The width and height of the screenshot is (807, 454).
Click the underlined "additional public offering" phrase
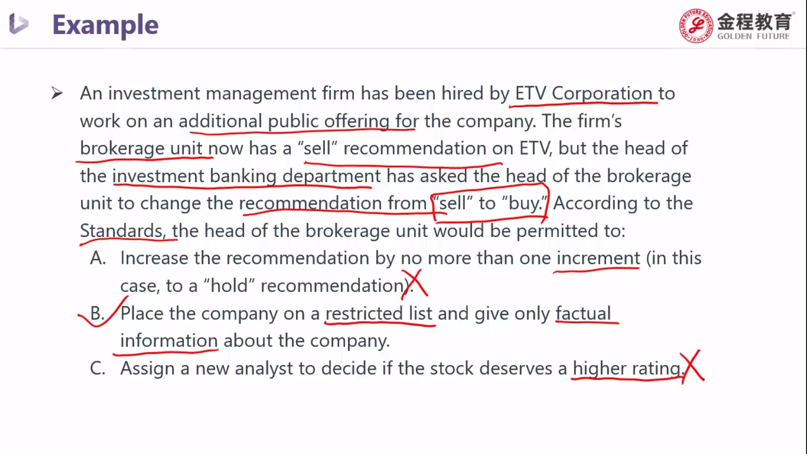pos(299,121)
